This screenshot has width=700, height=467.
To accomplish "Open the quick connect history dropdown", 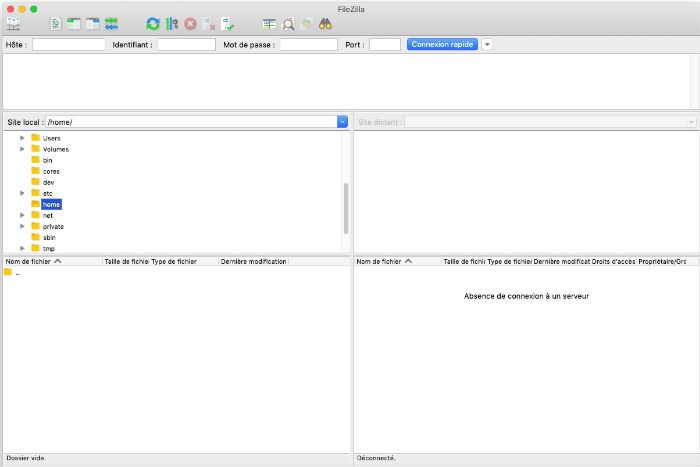I will 487,45.
